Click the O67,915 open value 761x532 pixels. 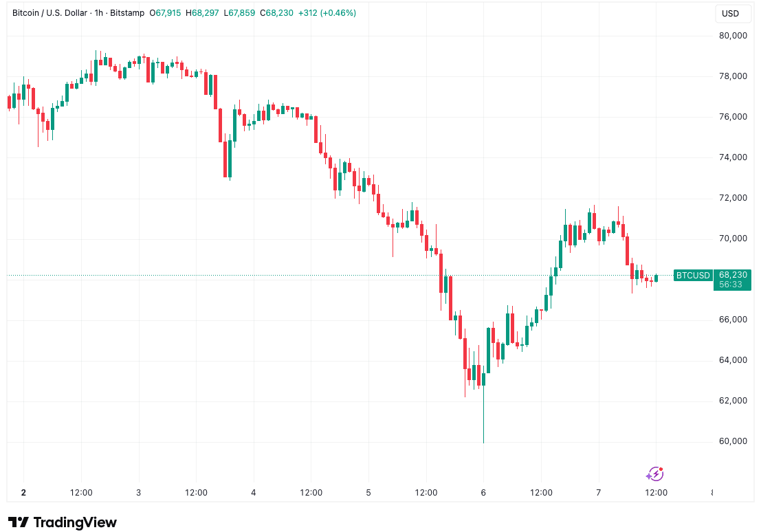point(168,13)
